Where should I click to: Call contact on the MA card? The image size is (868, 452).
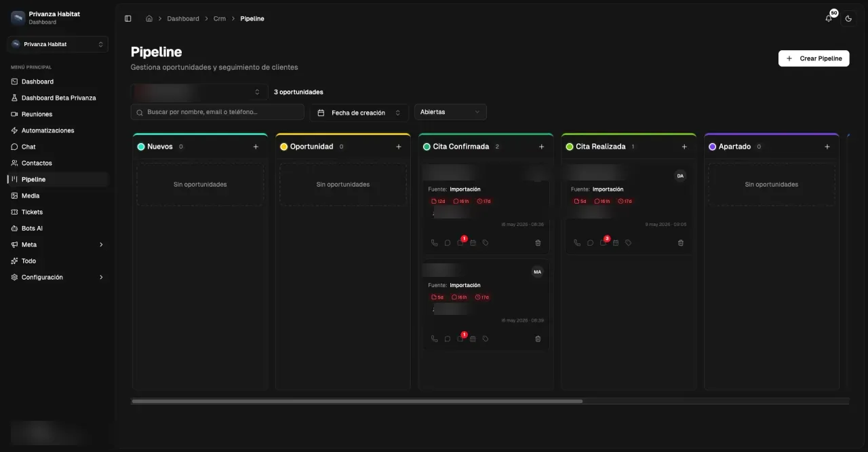click(x=435, y=339)
